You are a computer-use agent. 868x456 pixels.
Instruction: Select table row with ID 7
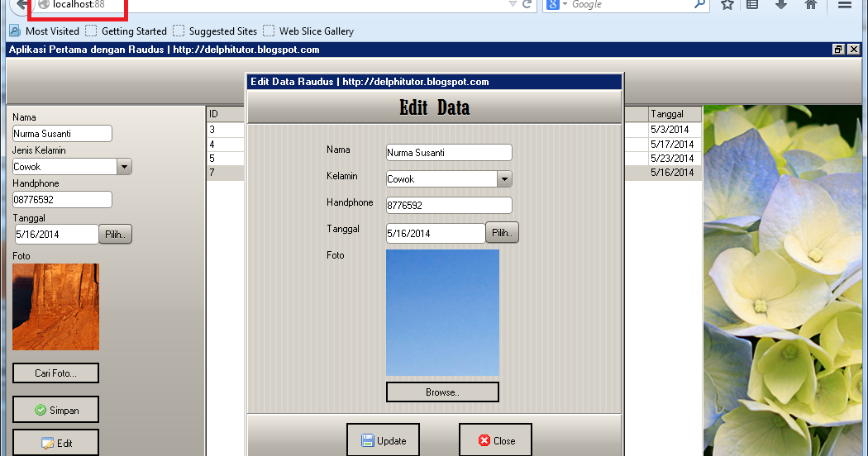[226, 173]
